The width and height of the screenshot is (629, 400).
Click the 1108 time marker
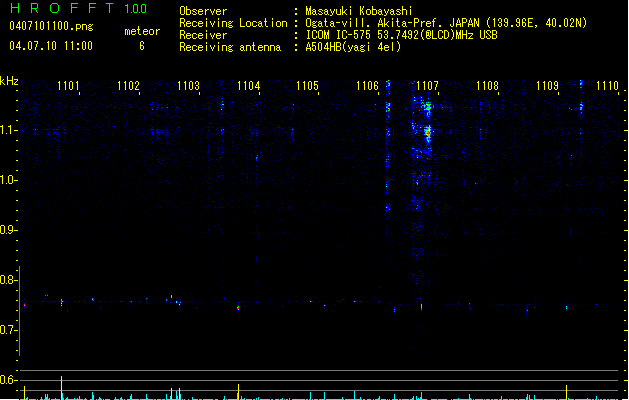(x=487, y=86)
